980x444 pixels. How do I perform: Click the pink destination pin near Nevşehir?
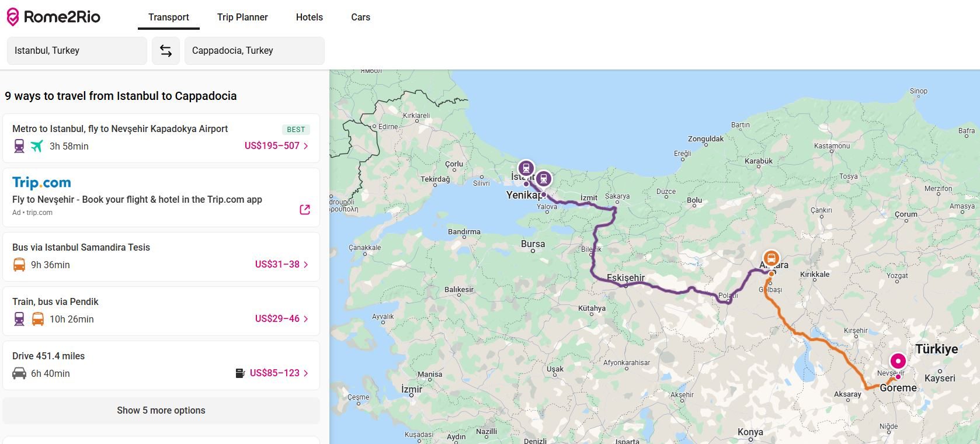click(x=898, y=361)
